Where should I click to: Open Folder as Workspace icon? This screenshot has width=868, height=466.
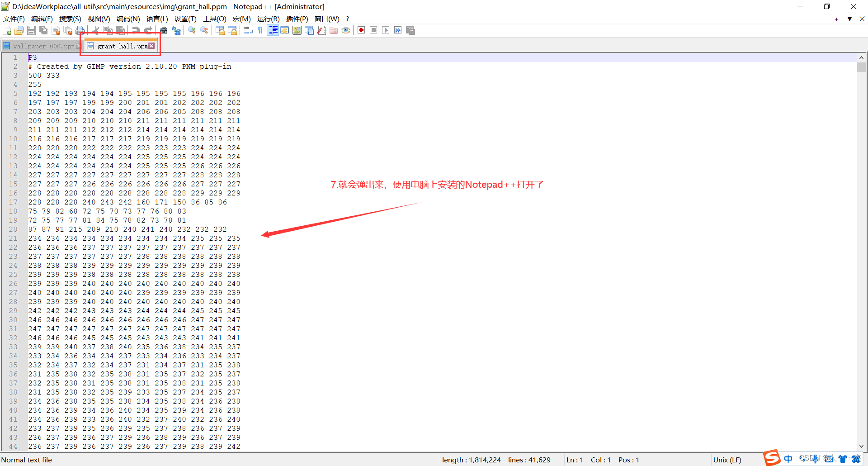334,30
